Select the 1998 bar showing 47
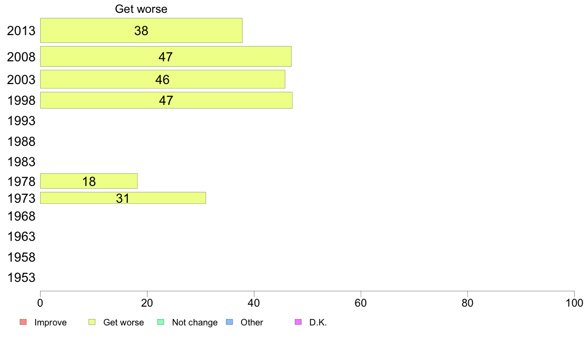Screen dimensions: 588x364 coord(166,100)
